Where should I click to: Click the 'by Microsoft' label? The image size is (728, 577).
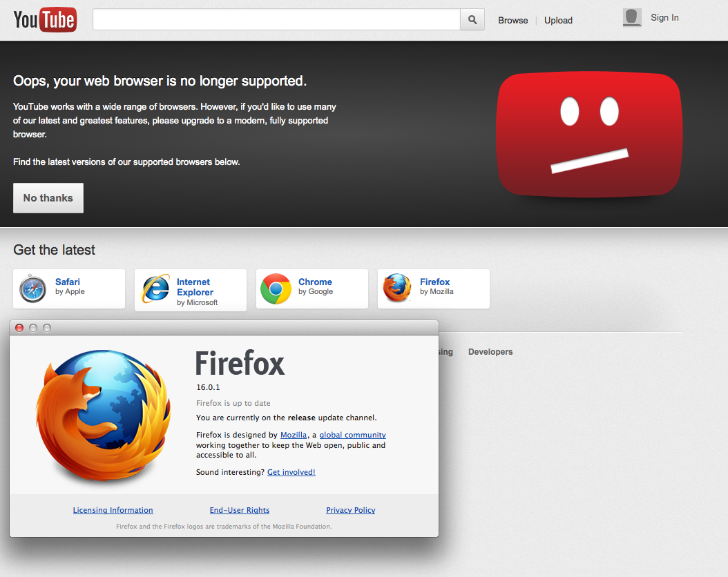click(198, 302)
